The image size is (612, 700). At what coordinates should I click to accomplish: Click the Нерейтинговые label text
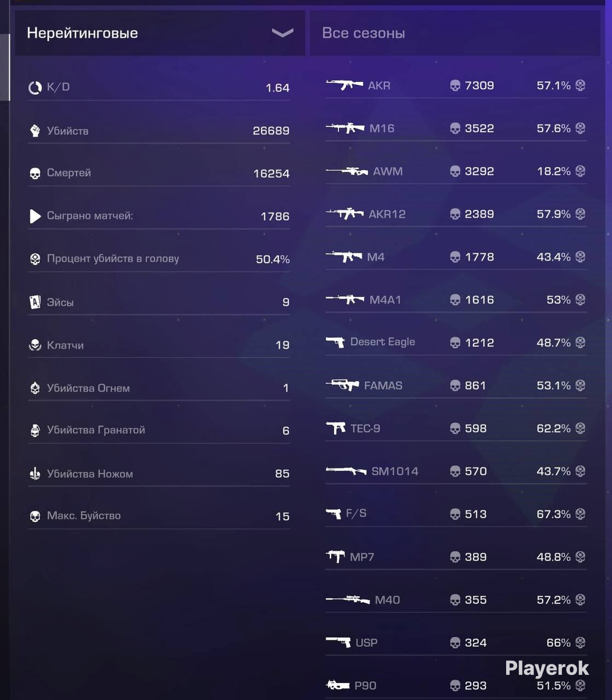(x=82, y=33)
